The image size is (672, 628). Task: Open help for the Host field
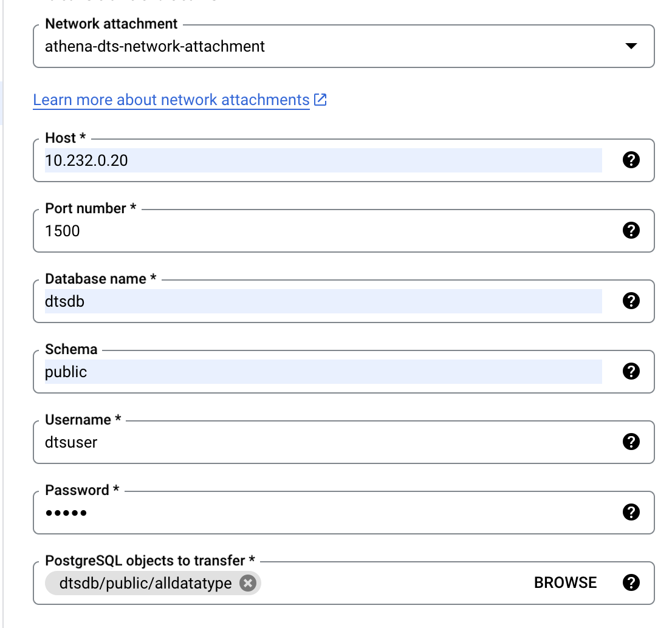[631, 160]
